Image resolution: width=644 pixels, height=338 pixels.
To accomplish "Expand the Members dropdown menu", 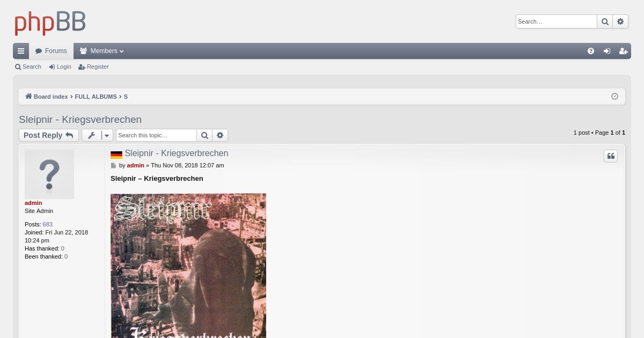I will coord(102,51).
